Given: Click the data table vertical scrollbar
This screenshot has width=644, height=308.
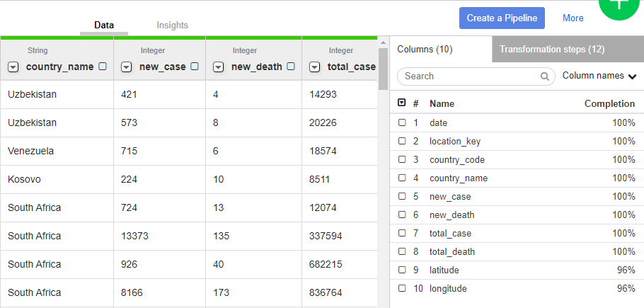Looking at the screenshot, I should (383, 69).
